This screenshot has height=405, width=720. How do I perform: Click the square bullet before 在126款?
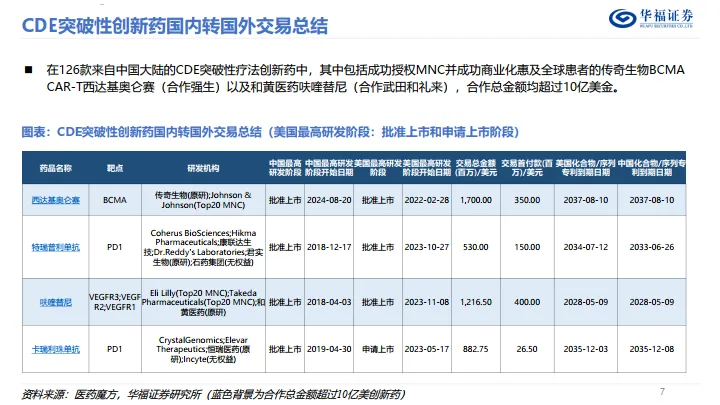(x=28, y=70)
